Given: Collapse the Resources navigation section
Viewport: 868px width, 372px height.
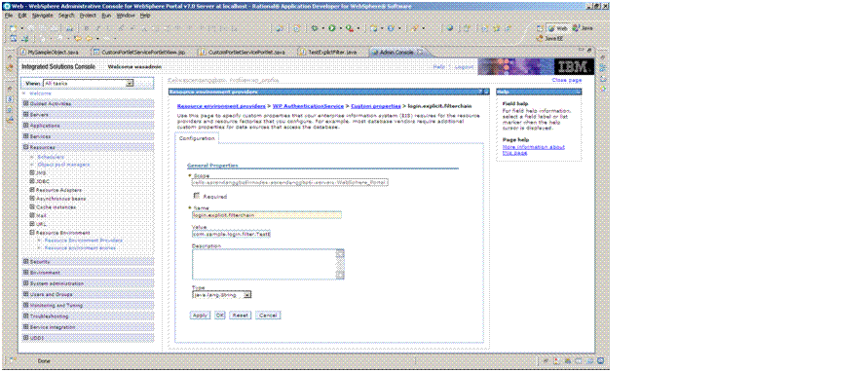Looking at the screenshot, I should tap(25, 147).
